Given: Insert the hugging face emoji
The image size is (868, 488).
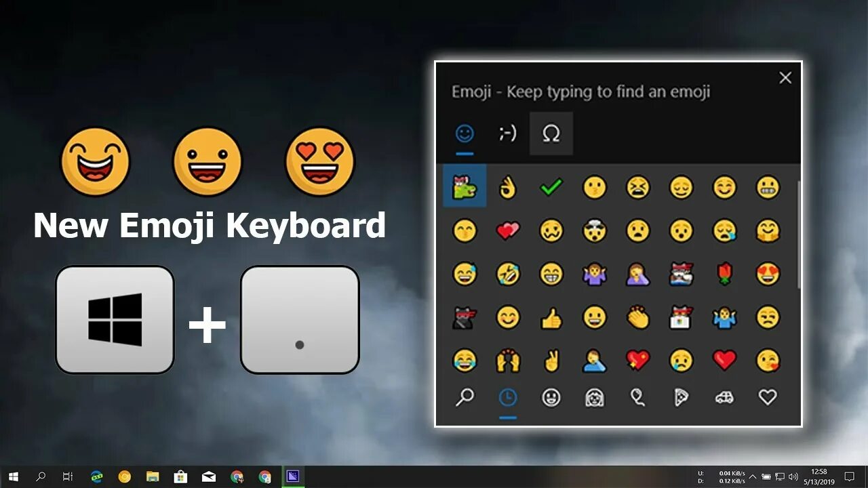Looking at the screenshot, I should click(x=768, y=230).
